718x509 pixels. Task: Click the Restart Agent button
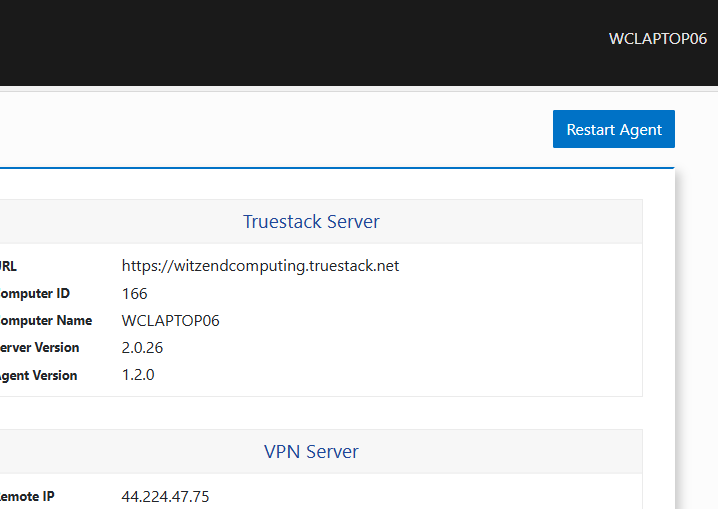coord(614,129)
